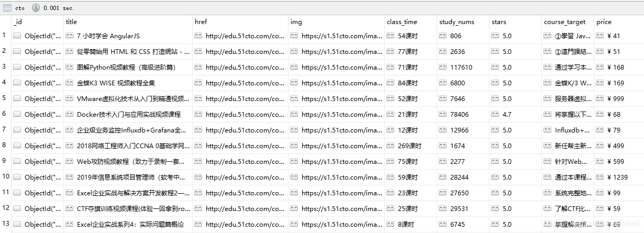Click string icon before 'Docker技术入门与应用实战视频课程'
The width and height of the screenshot is (644, 233).
click(70, 115)
